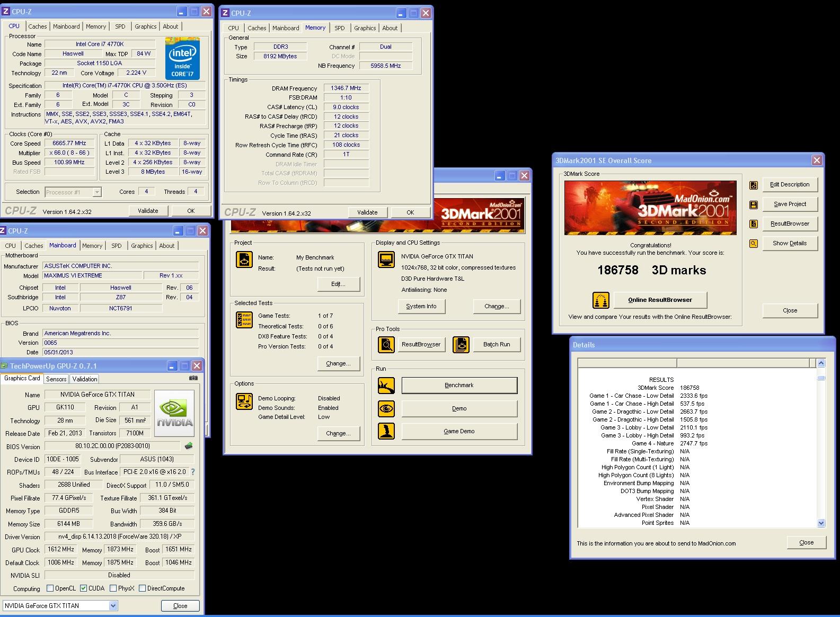
Task: Click the Close button in GPU-Z
Action: pyautogui.click(x=180, y=606)
